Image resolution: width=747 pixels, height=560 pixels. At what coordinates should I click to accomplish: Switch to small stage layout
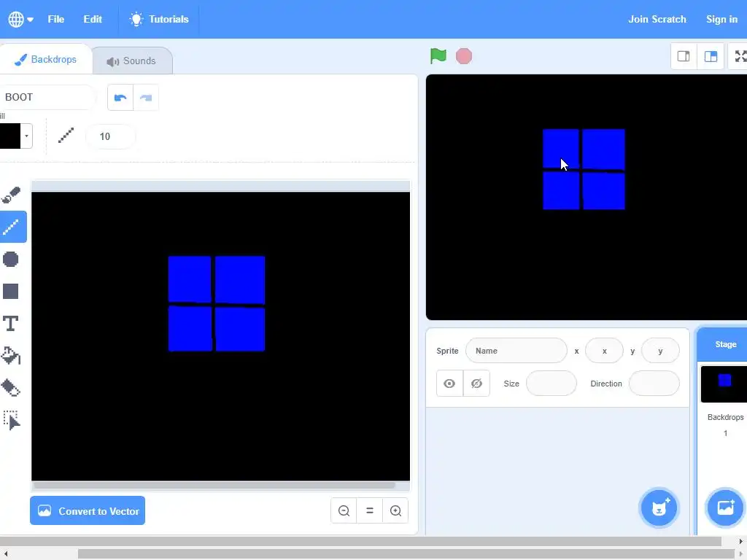pos(684,56)
